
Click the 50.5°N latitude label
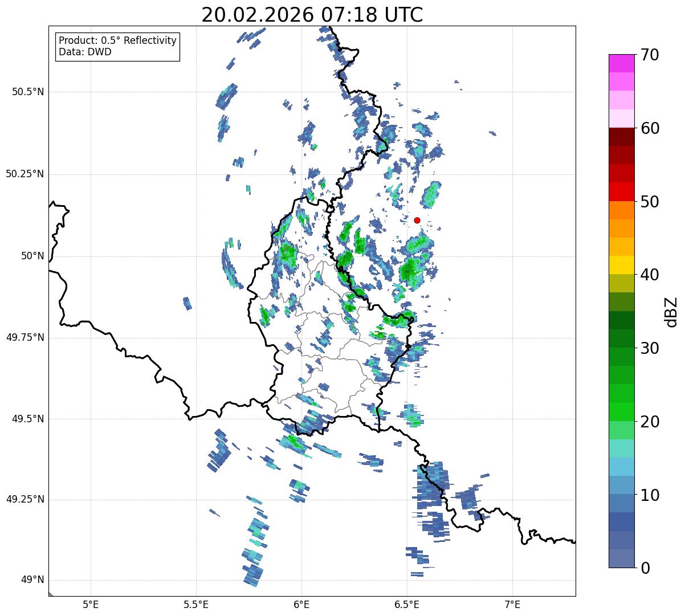click(x=27, y=92)
